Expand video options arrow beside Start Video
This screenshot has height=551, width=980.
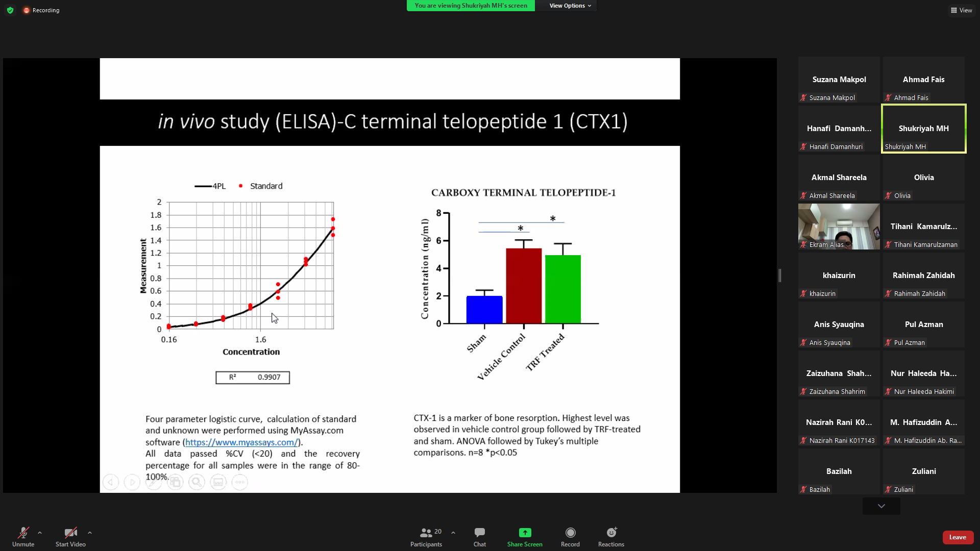point(90,533)
